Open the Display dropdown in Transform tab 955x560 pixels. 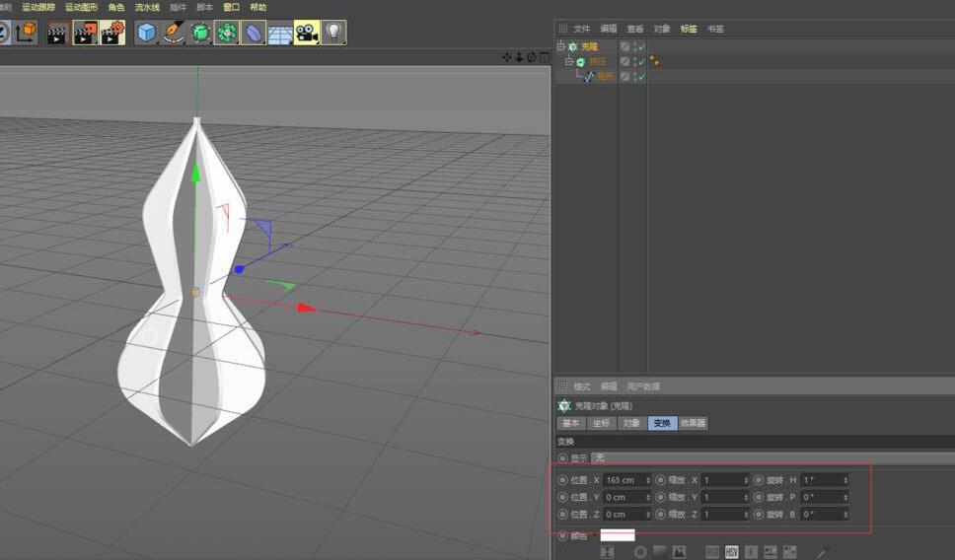(x=772, y=457)
